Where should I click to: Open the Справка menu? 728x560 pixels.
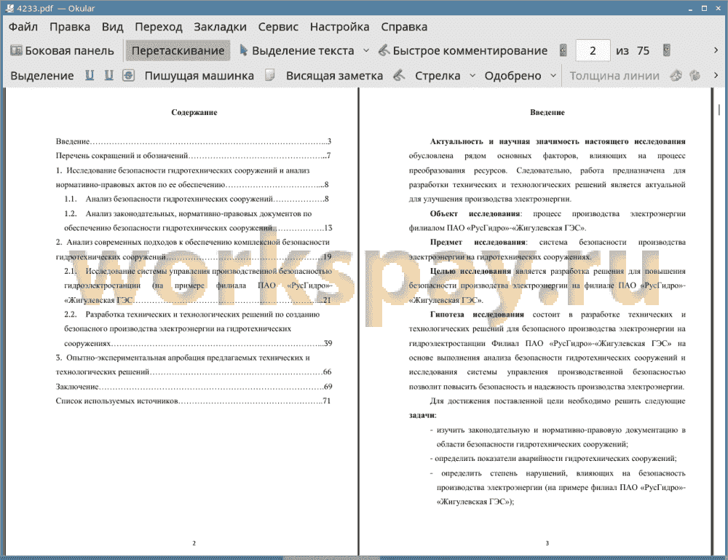tap(404, 27)
